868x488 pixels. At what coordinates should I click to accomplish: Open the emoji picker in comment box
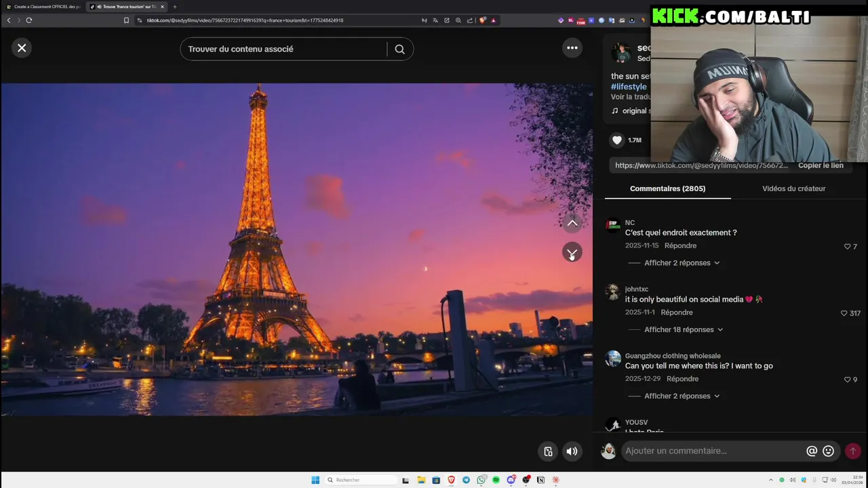(828, 451)
